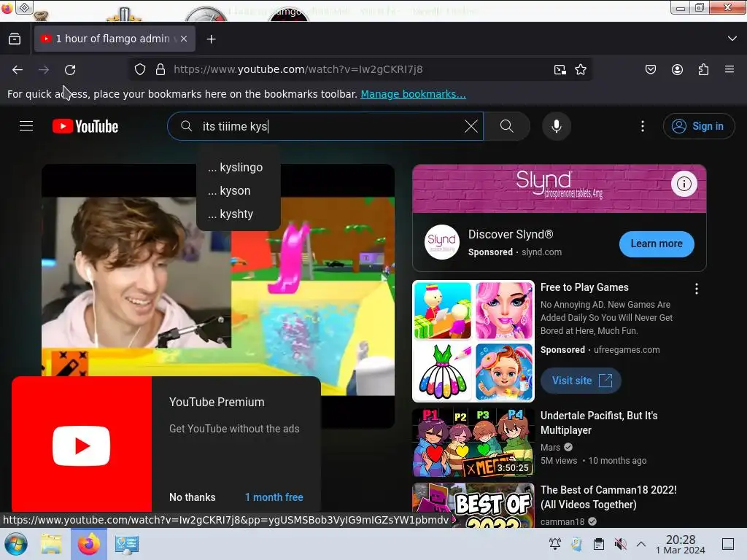747x560 pixels.
Task: Open the Free to Play Games thumbnail
Action: tap(473, 341)
